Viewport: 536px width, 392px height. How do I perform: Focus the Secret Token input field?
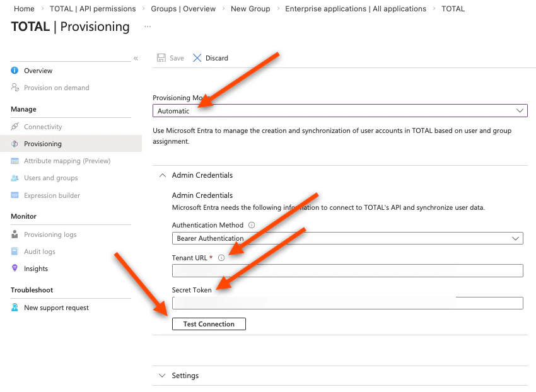[x=347, y=303]
